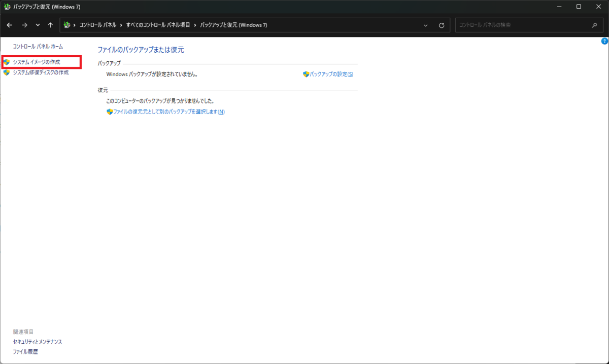Click the バックアップ section label
The image size is (609, 364).
pos(109,63)
